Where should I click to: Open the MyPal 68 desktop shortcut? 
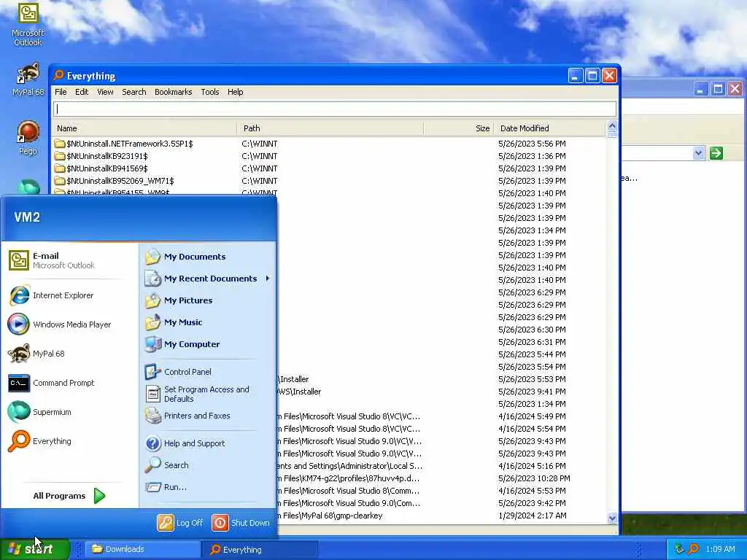point(28,79)
